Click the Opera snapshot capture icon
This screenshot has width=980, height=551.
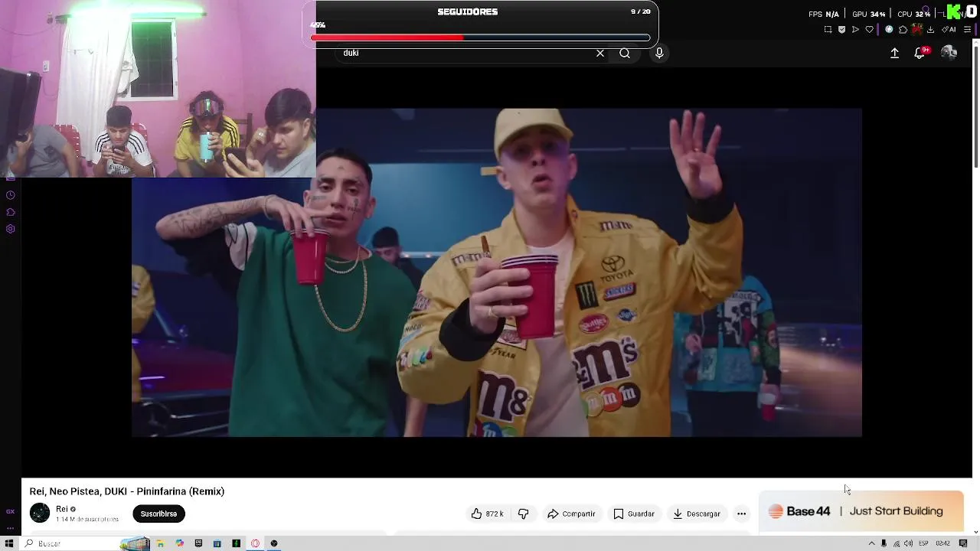pyautogui.click(x=828, y=29)
